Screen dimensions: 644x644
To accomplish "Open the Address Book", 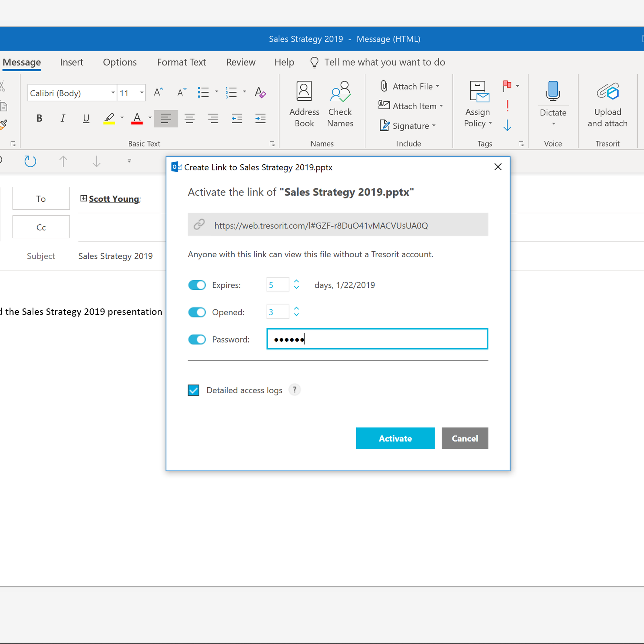I will pyautogui.click(x=304, y=104).
